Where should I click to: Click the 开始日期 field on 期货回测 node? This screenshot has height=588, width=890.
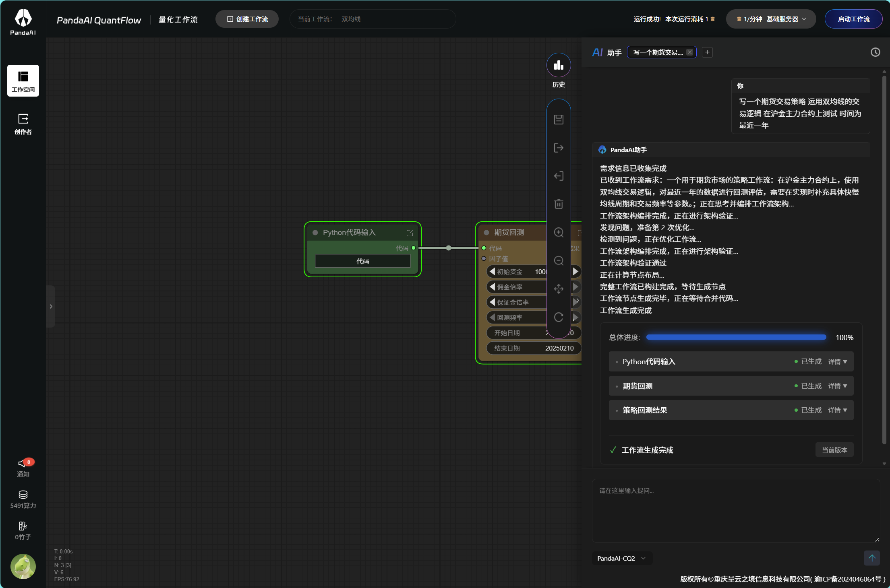534,333
